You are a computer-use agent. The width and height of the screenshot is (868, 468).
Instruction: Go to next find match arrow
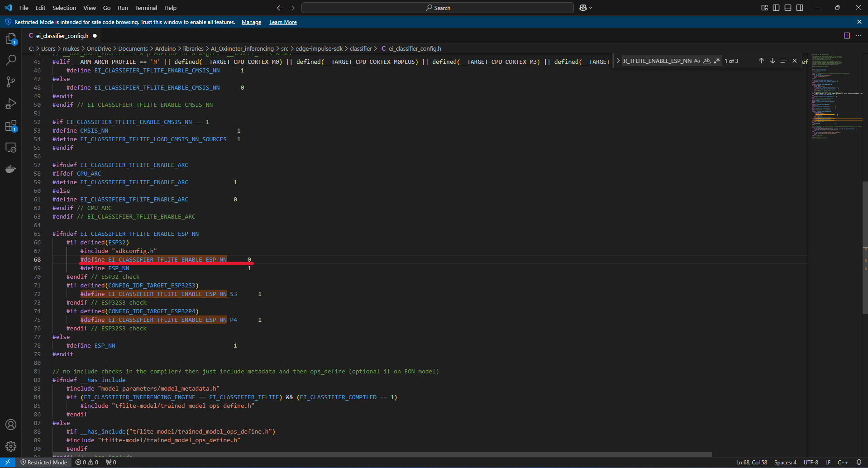(x=773, y=61)
